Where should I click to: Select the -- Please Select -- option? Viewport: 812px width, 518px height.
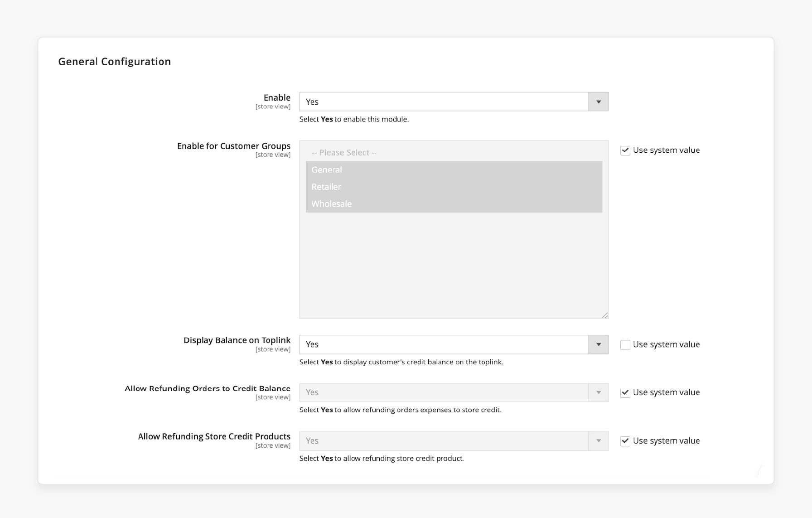(454, 153)
